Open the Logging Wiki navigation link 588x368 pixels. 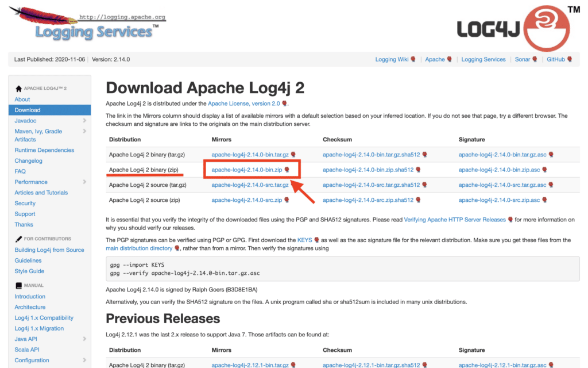pos(393,59)
